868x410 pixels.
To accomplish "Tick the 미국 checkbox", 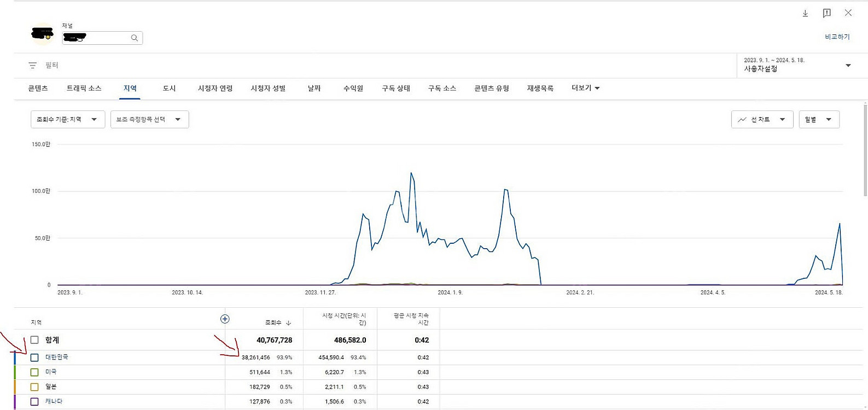I will click(x=34, y=372).
